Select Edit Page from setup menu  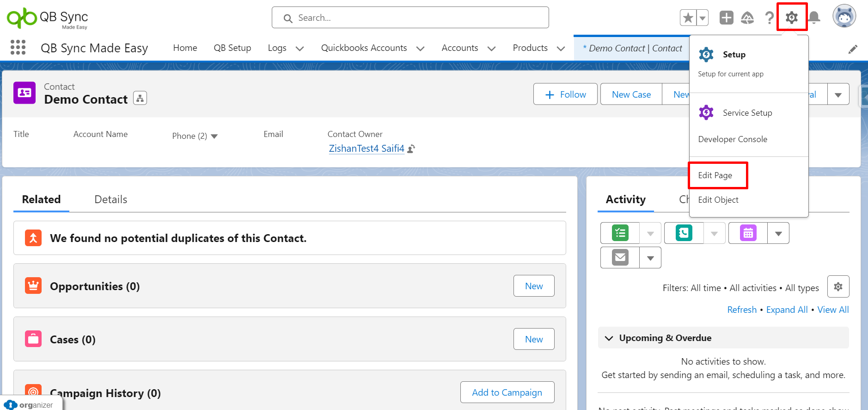click(715, 175)
